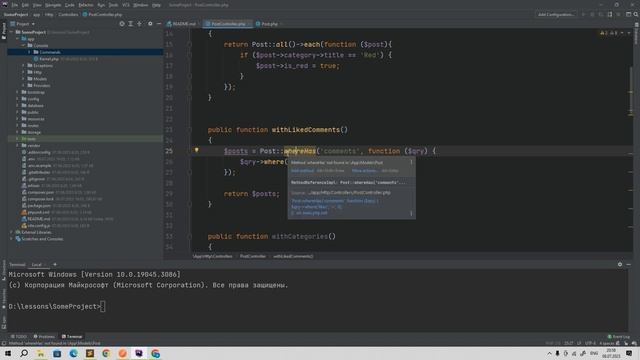
Task: Open the Navigate menu
Action: (x=53, y=5)
